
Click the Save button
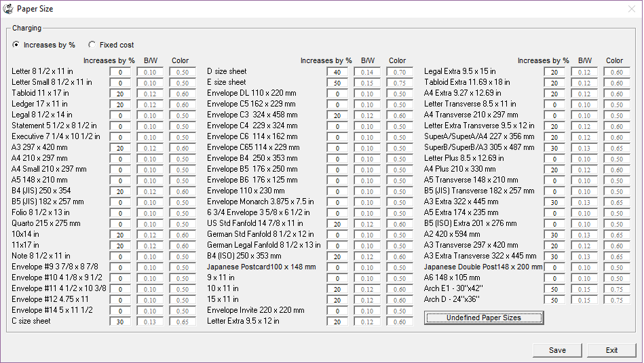tap(557, 350)
